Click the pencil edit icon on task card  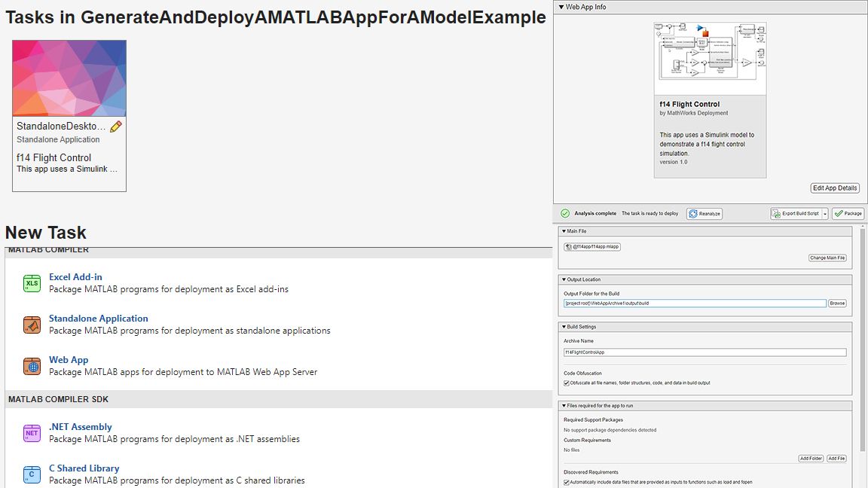coord(115,127)
